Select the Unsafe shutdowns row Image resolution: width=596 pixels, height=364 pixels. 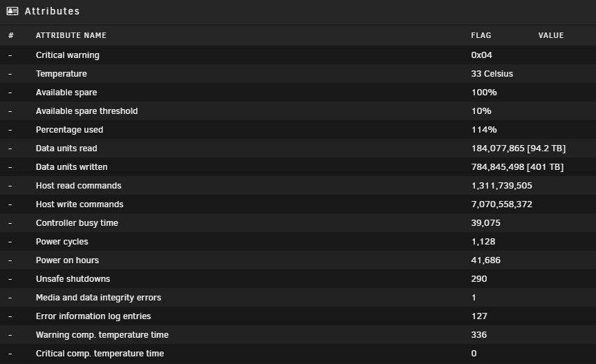298,278
